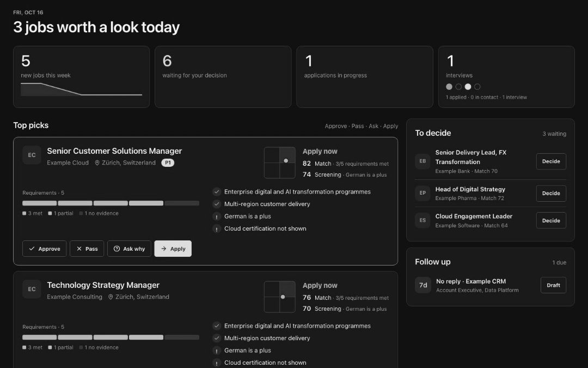Screen dimensions: 588x368
Task: Click the P1 priority badge
Action: pyautogui.click(x=168, y=162)
